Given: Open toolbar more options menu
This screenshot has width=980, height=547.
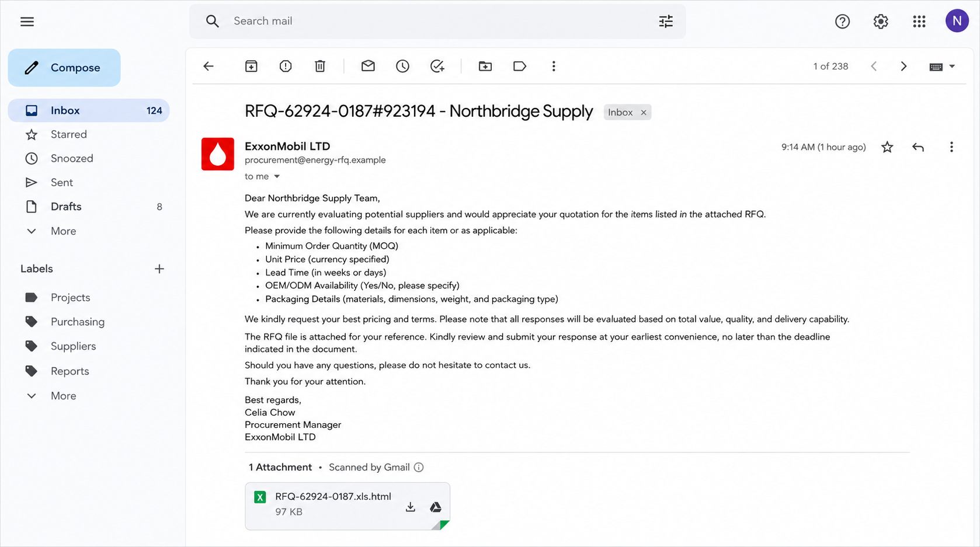Looking at the screenshot, I should pos(554,66).
